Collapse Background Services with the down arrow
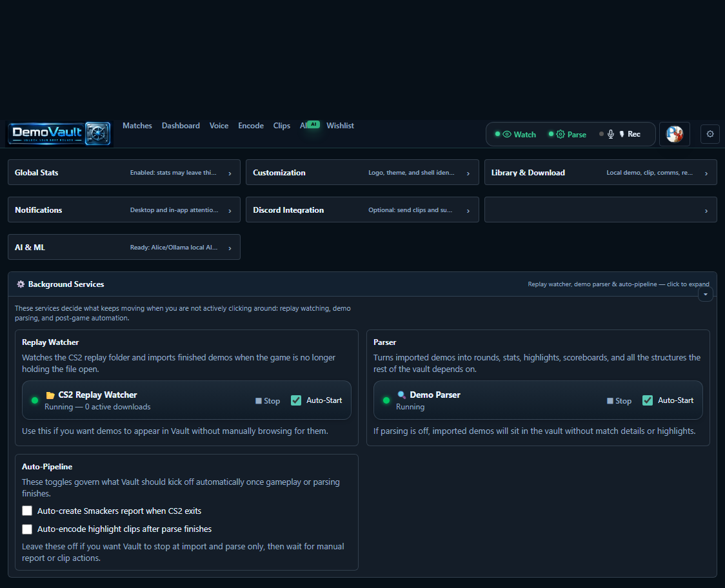Image resolution: width=725 pixels, height=588 pixels. pyautogui.click(x=706, y=294)
